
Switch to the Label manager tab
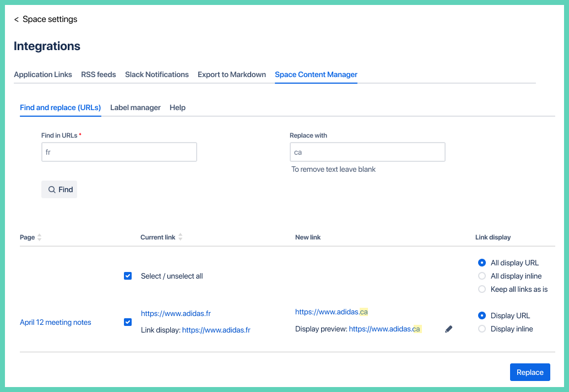tap(135, 107)
